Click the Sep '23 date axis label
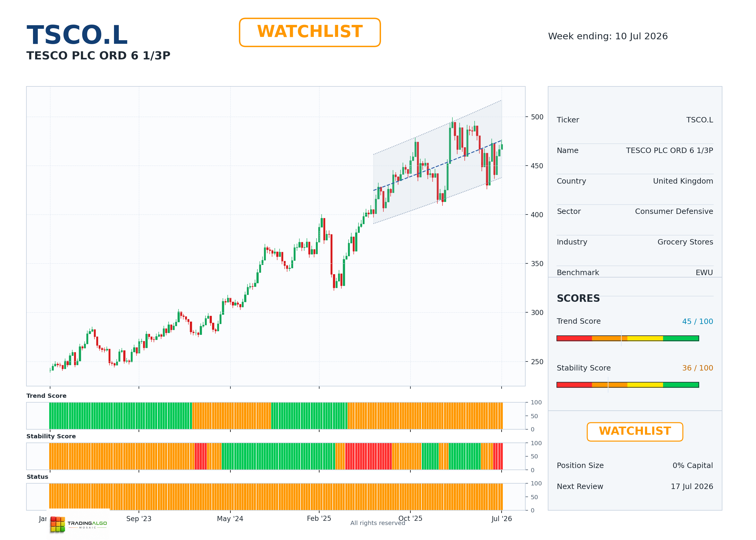 click(139, 519)
